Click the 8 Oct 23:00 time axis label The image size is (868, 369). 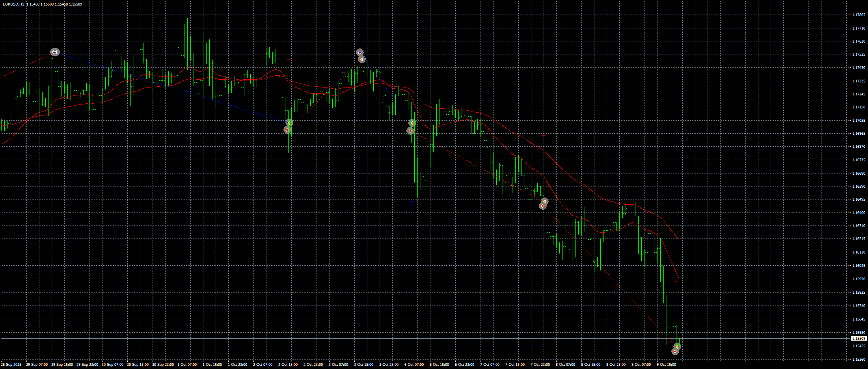[x=616, y=365]
